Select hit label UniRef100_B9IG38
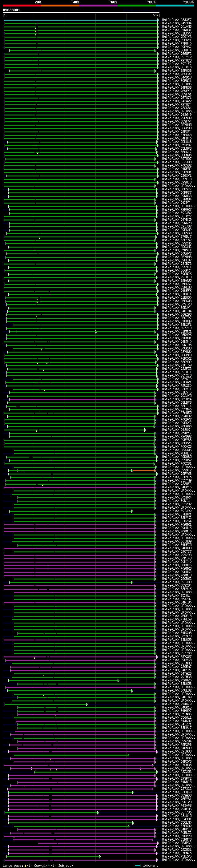Screen dimensions: 197x868 coord(176,751)
